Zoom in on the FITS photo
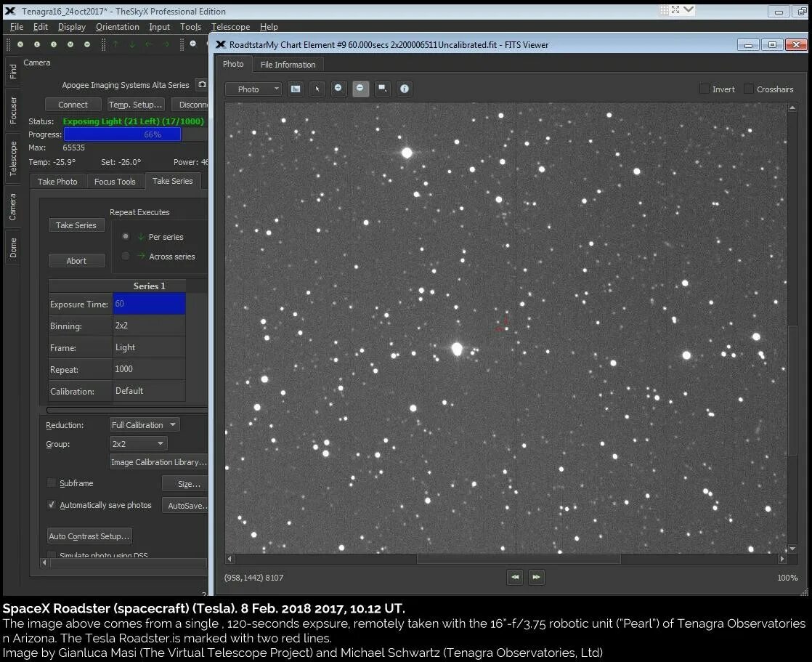This screenshot has width=812, height=662. click(338, 89)
